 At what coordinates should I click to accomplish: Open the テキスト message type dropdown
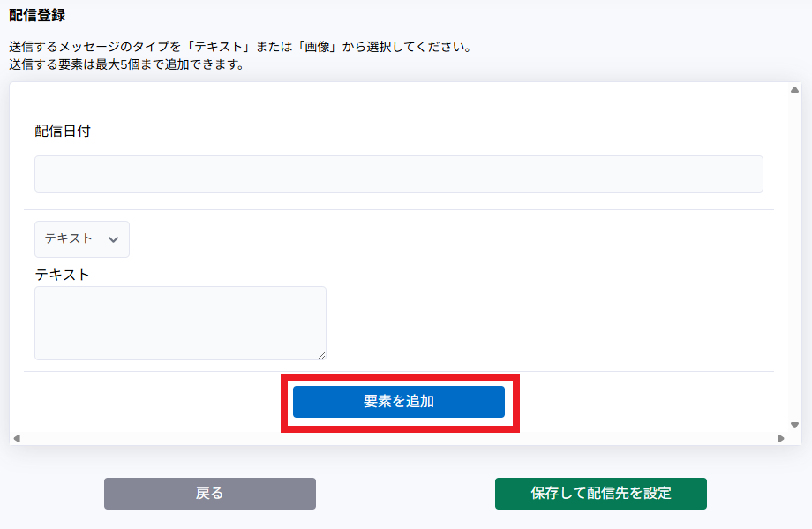(x=81, y=239)
